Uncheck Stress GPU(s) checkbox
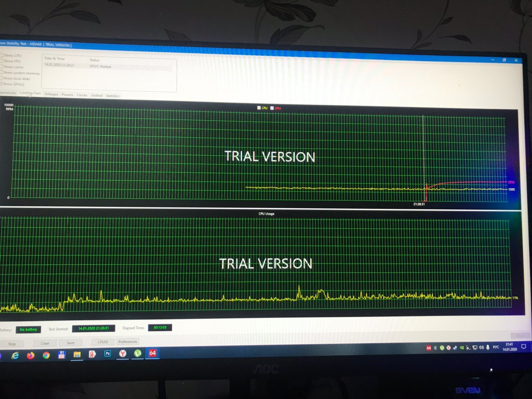The width and height of the screenshot is (532, 399). (2, 84)
